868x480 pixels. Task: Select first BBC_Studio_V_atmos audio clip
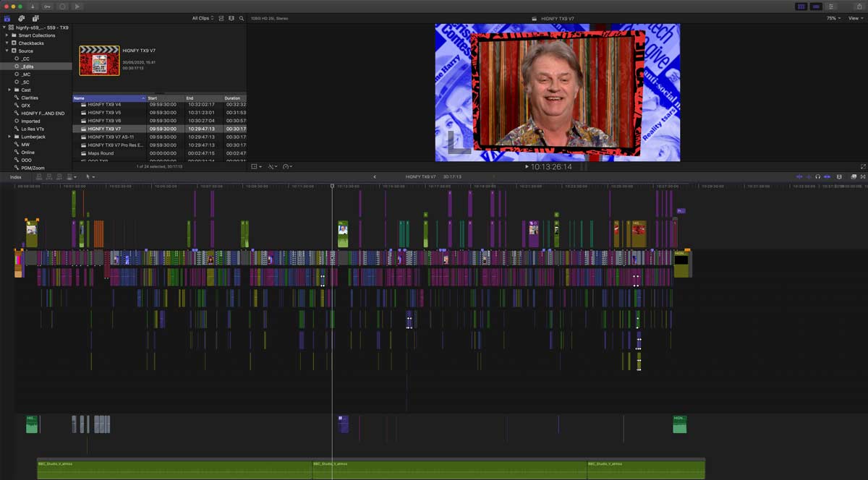click(174, 468)
